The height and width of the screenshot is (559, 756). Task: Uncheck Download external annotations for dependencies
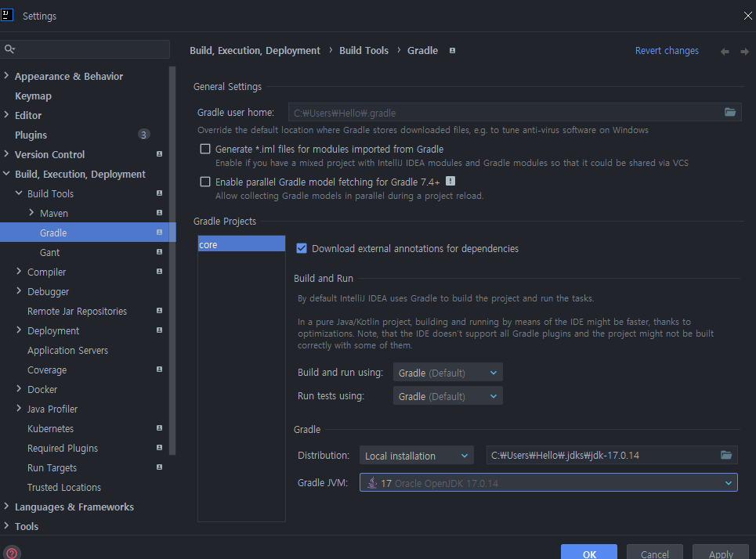[x=302, y=248]
